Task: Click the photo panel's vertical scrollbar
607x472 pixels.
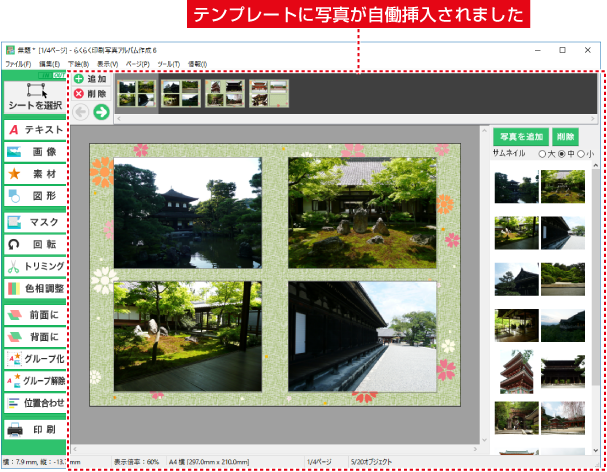Action: (597, 300)
